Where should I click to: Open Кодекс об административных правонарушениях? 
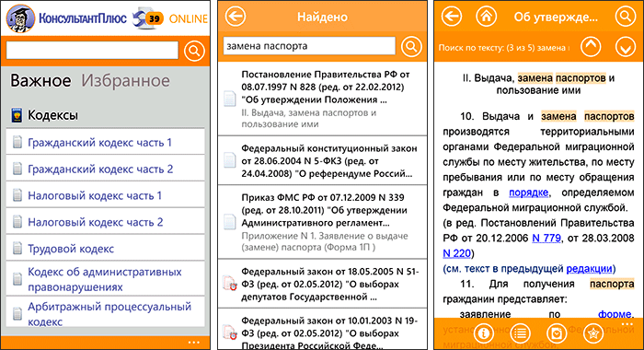coord(105,279)
